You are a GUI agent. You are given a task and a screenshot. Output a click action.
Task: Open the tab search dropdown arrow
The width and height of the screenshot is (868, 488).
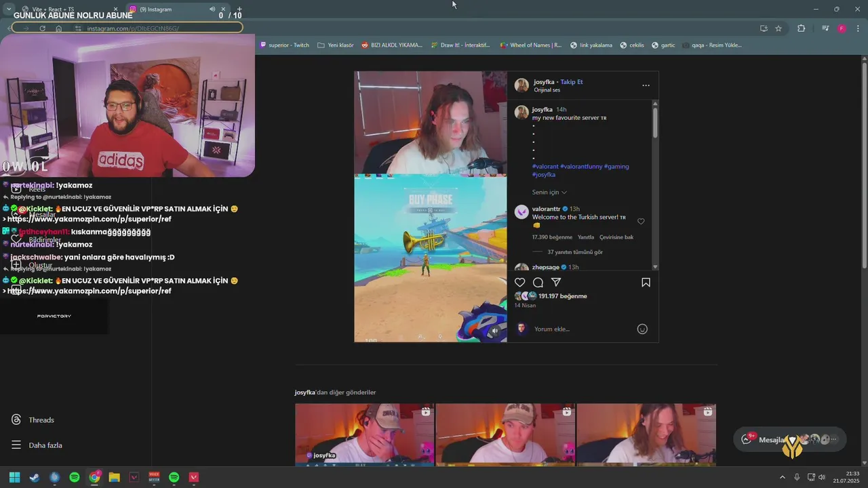click(8, 9)
